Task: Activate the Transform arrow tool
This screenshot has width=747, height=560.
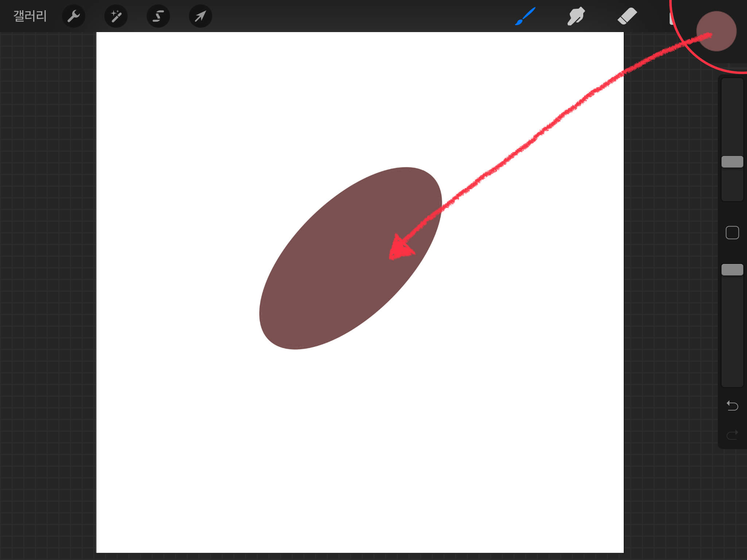Action: (x=200, y=16)
